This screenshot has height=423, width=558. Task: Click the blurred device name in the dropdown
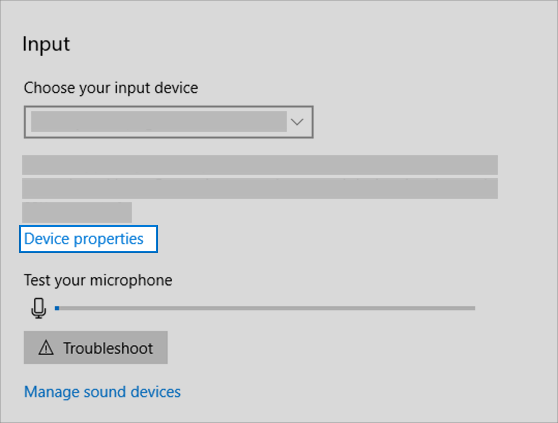pyautogui.click(x=159, y=122)
